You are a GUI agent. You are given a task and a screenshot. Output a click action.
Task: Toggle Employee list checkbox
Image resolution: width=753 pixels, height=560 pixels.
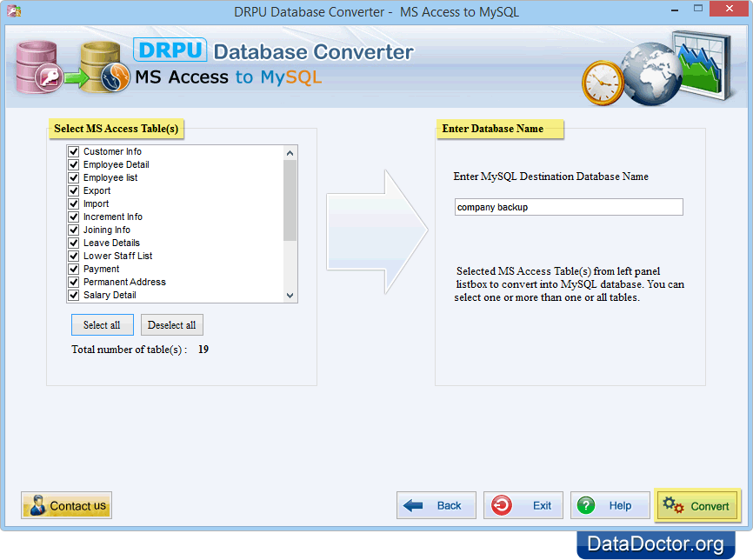74,177
